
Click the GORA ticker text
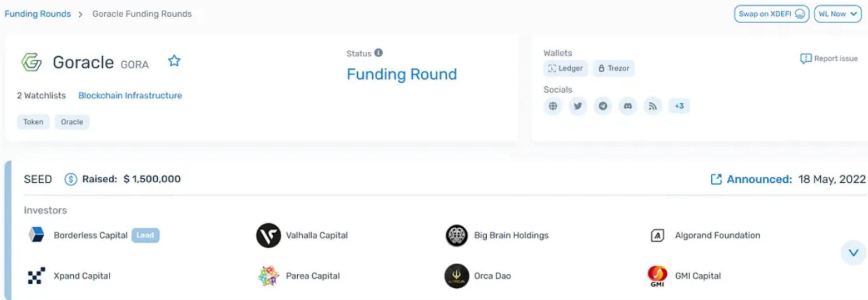point(134,64)
